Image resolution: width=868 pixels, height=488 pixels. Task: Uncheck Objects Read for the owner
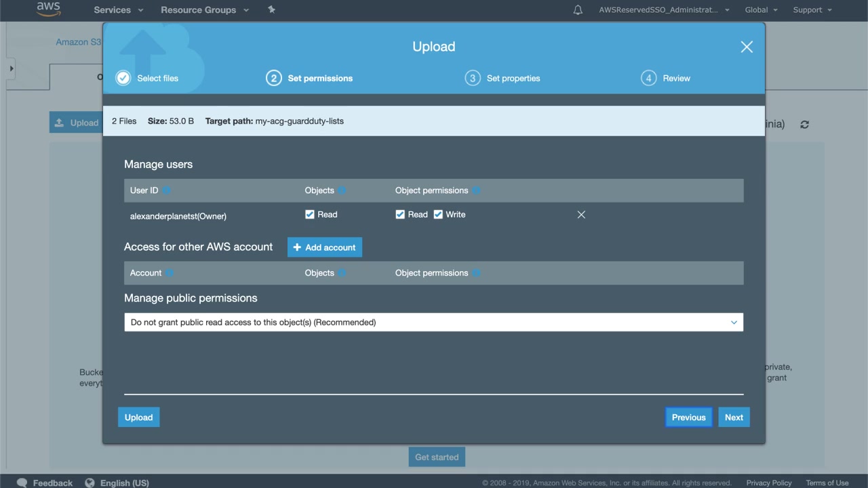[310, 215]
